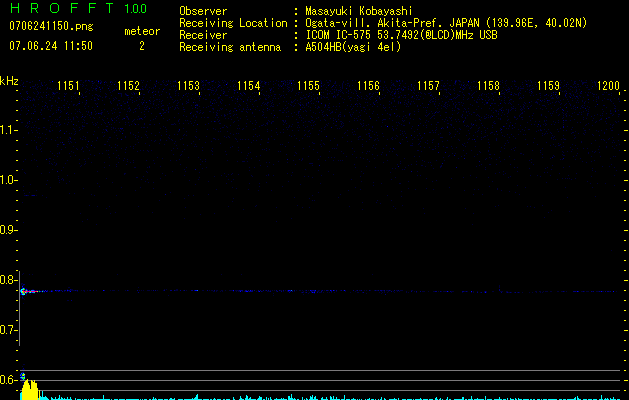Select filename 0706241150.png
629x400 pixels.
51,26
